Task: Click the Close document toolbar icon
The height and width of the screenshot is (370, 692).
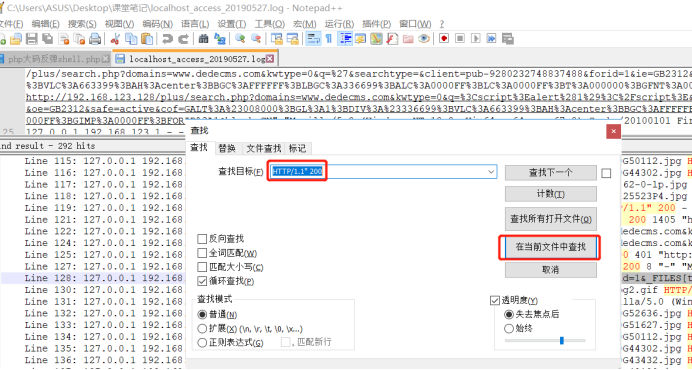Action: click(x=64, y=39)
